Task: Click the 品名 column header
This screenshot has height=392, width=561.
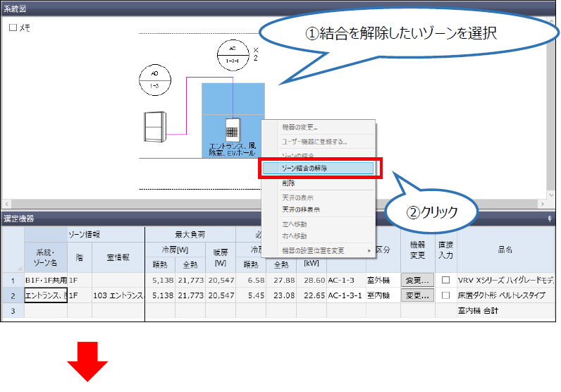Action: tap(504, 250)
